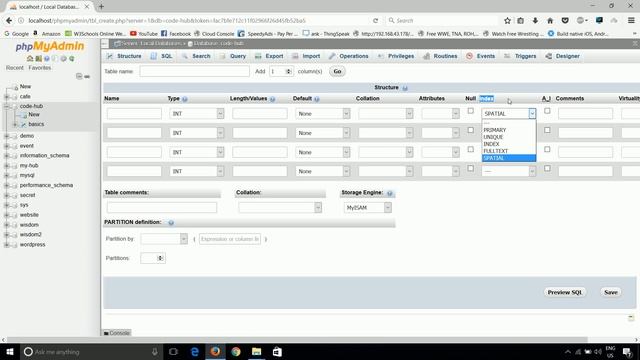
Task: Open File Explorer from taskbar
Action: tap(256, 352)
